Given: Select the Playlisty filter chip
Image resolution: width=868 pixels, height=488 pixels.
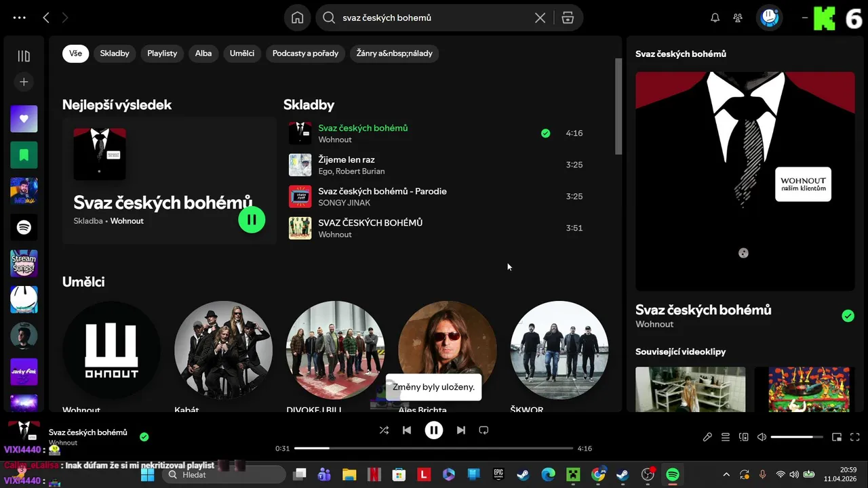Looking at the screenshot, I should (x=162, y=54).
